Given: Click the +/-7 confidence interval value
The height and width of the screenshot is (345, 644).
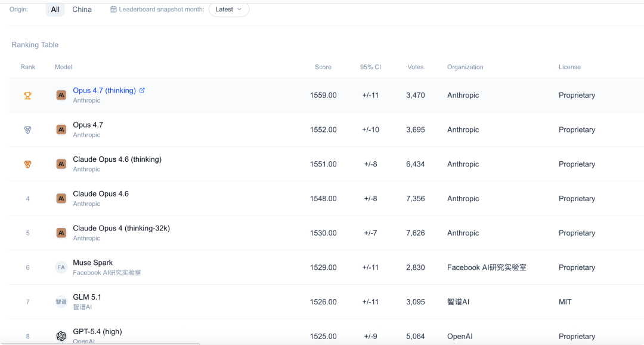Looking at the screenshot, I should point(370,233).
